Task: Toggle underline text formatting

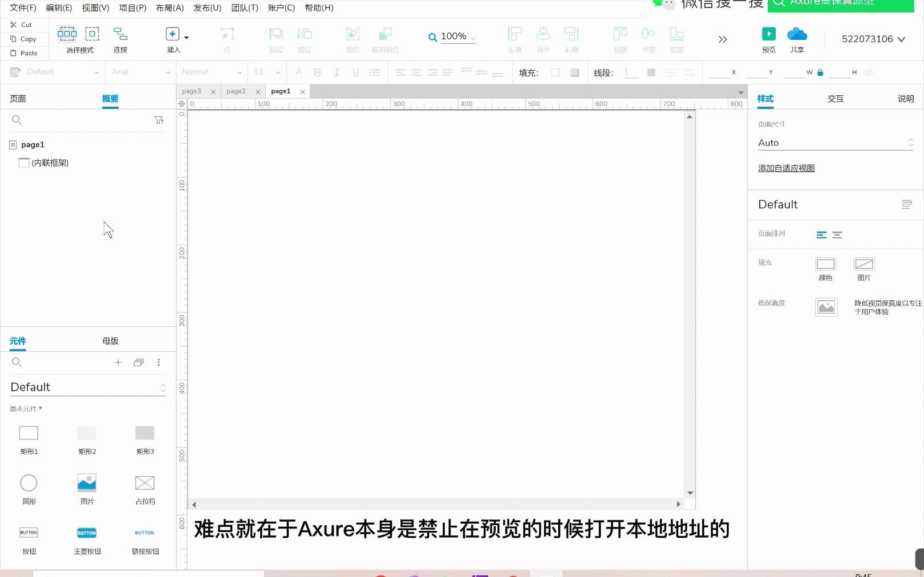Action: [x=355, y=72]
